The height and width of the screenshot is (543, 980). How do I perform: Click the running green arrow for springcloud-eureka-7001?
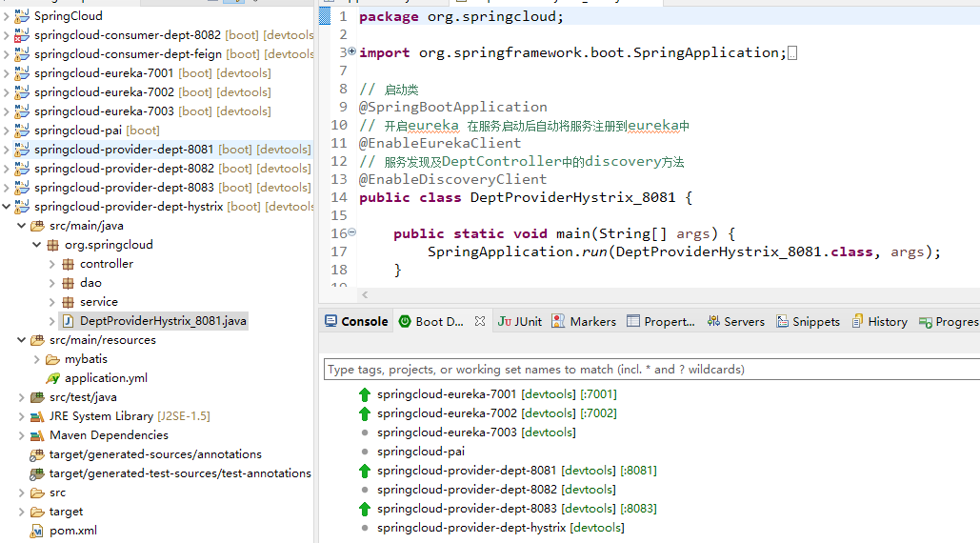365,394
